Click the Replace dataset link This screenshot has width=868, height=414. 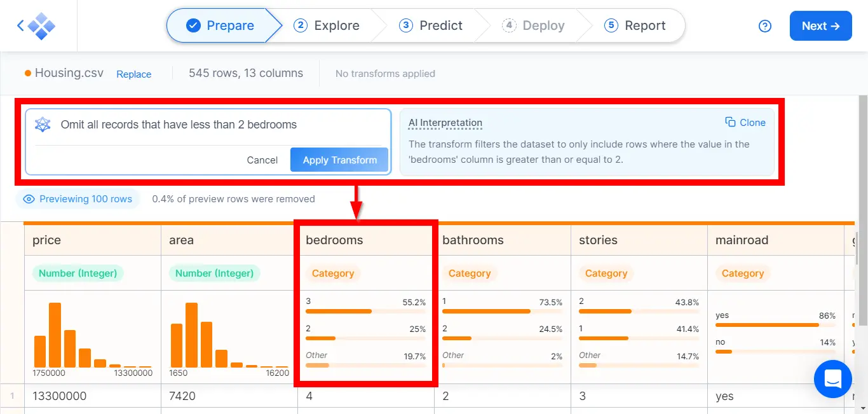pos(133,74)
